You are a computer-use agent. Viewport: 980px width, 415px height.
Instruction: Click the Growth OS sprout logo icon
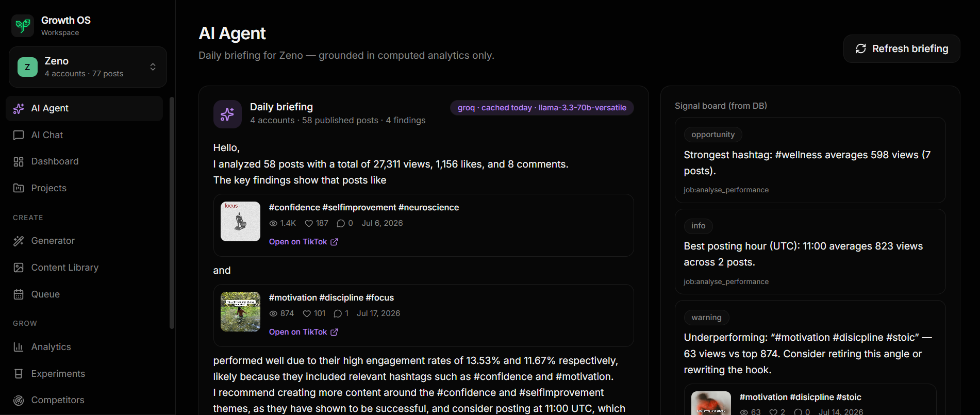[x=23, y=26]
